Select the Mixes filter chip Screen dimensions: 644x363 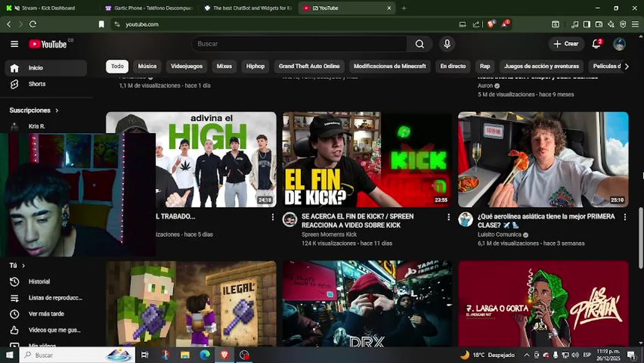click(224, 66)
